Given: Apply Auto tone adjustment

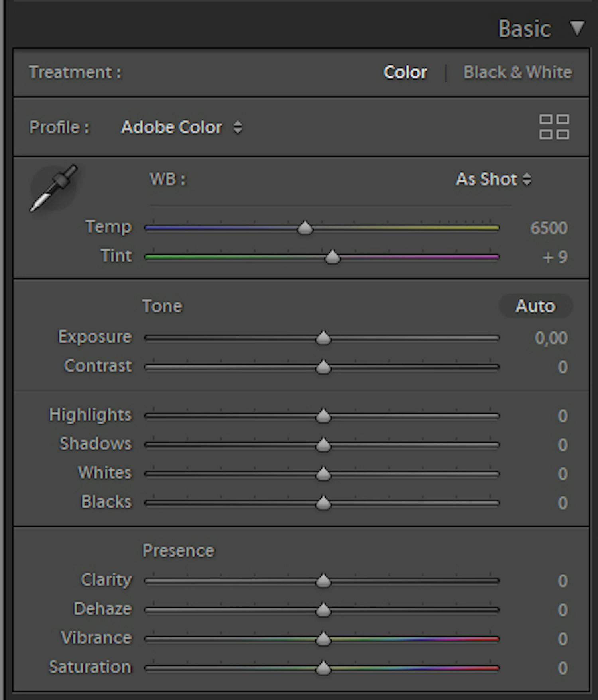Looking at the screenshot, I should pyautogui.click(x=535, y=306).
